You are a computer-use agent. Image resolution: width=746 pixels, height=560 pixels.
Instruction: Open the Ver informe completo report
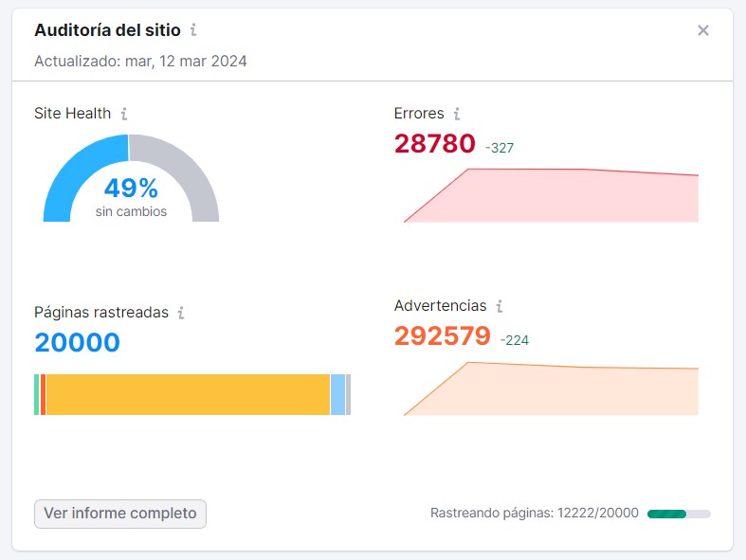click(x=120, y=514)
